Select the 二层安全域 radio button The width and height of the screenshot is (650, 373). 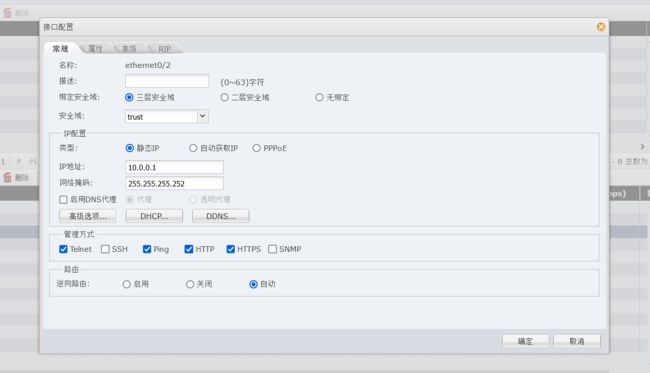tap(224, 97)
